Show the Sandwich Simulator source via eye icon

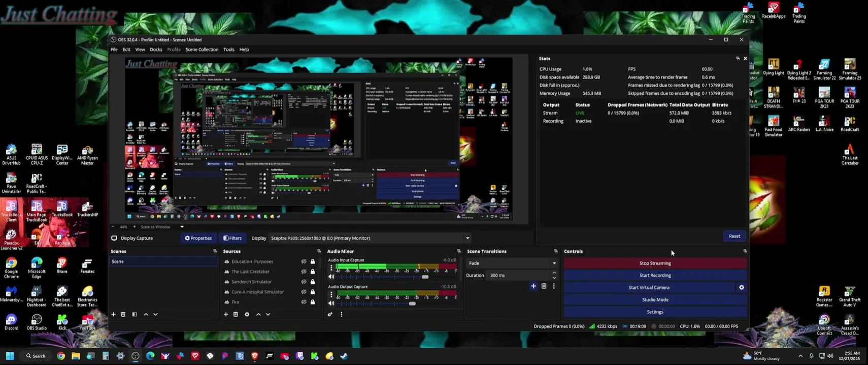pyautogui.click(x=304, y=282)
